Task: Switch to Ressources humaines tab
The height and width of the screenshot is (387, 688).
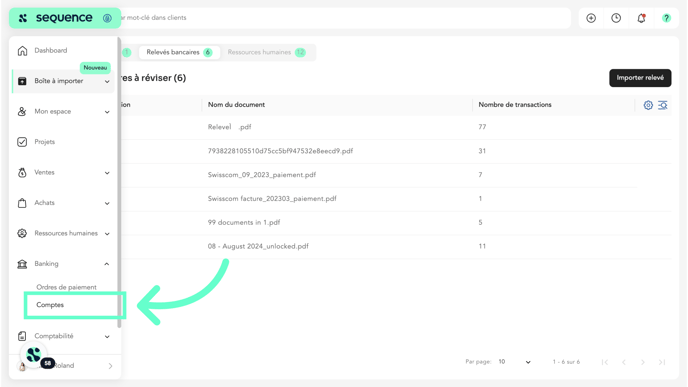Action: pyautogui.click(x=266, y=52)
